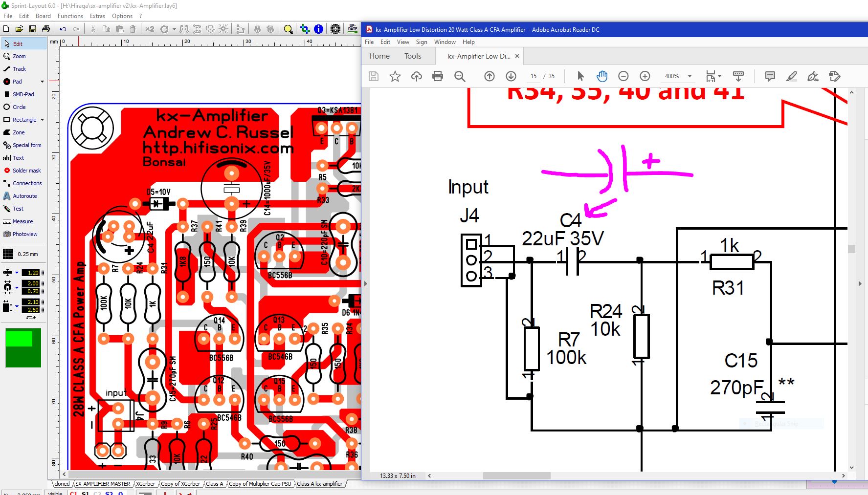Viewport: 868px width, 495px height.
Task: Select the Circle tool
Action: click(24, 107)
